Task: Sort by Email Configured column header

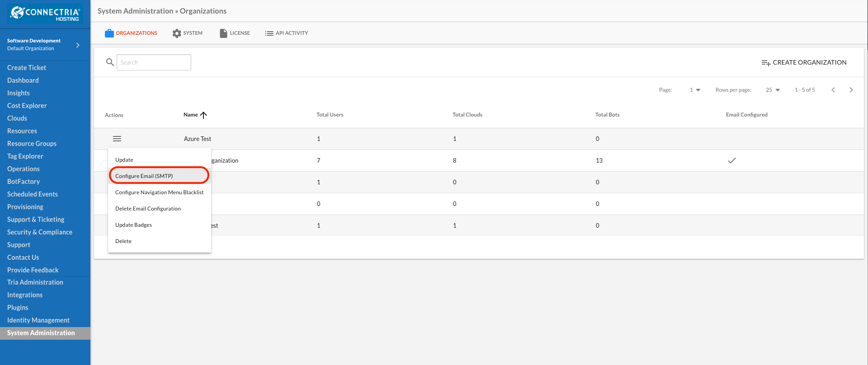Action: pos(747,115)
